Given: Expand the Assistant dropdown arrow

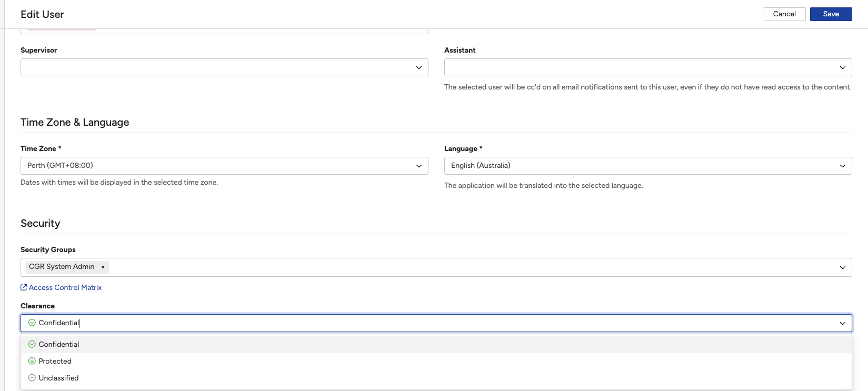Looking at the screenshot, I should point(843,67).
